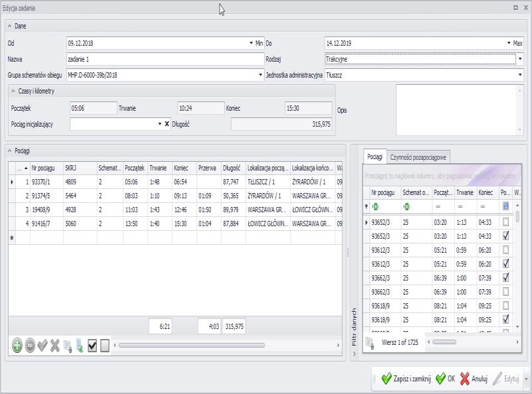The width and height of the screenshot is (532, 394).
Task: Toggle the Po... column filter checkbox
Action: point(505,206)
